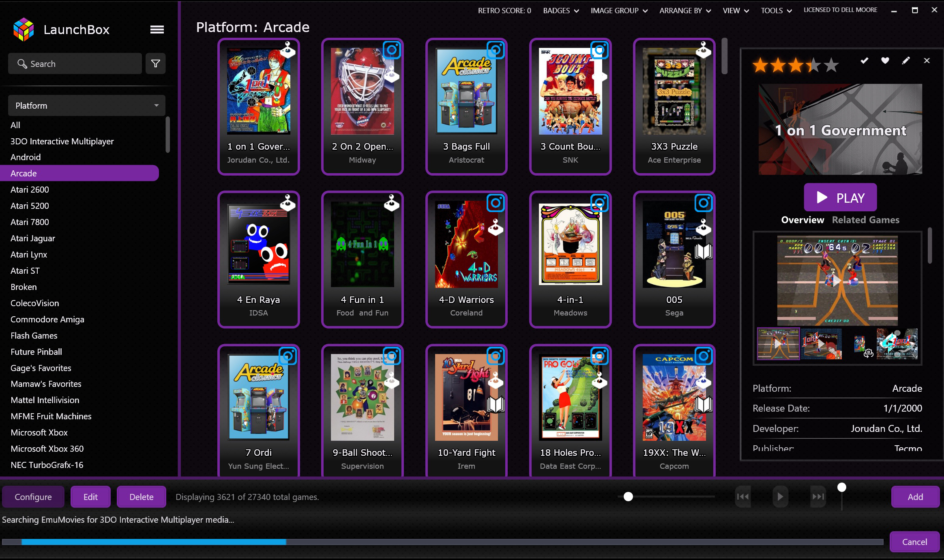This screenshot has height=560, width=944.
Task: Toggle favorite heart icon in details panel
Action: coord(885,60)
